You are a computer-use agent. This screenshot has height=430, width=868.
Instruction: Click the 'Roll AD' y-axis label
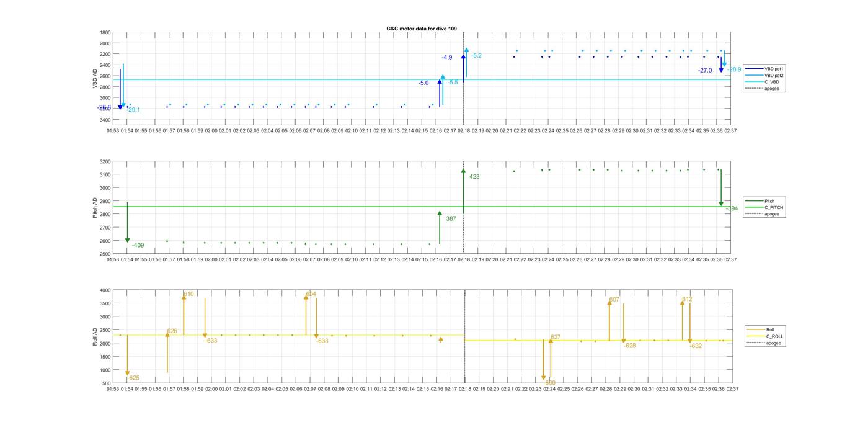95,336
